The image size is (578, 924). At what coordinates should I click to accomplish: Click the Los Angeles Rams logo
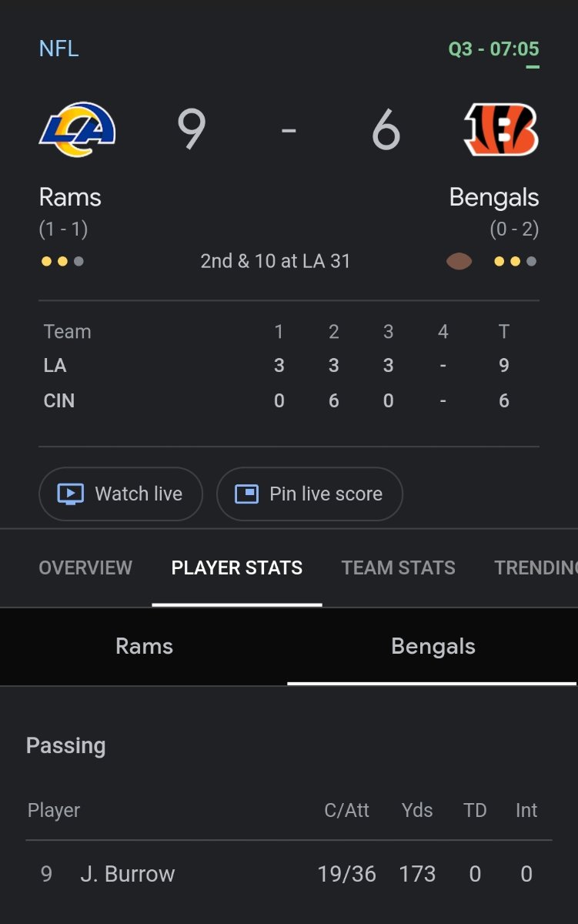77,129
